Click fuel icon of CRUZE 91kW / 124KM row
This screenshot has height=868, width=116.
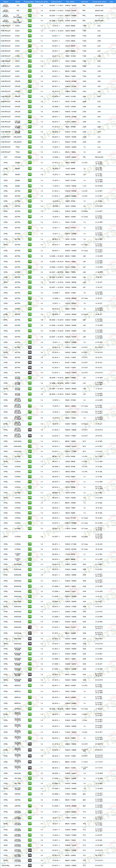coord(30,106)
